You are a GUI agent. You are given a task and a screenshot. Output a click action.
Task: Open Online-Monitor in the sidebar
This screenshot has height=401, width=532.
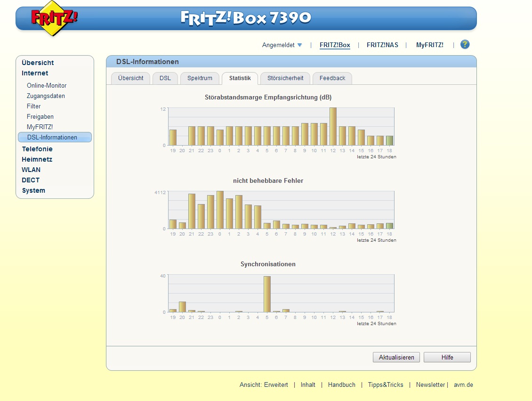47,86
